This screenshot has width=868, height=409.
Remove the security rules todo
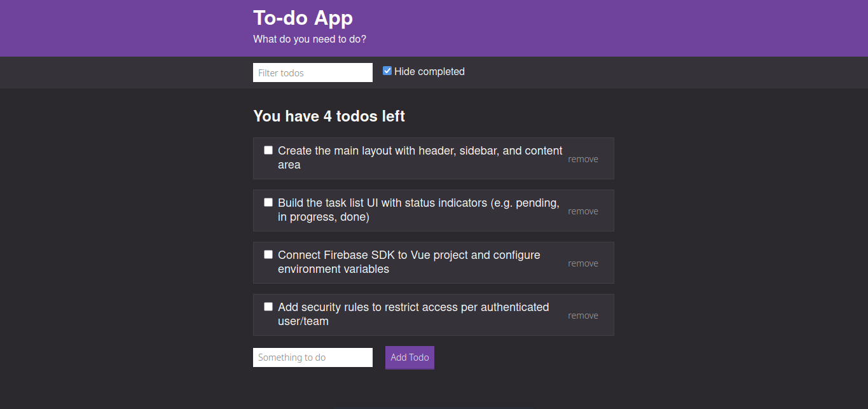point(582,315)
